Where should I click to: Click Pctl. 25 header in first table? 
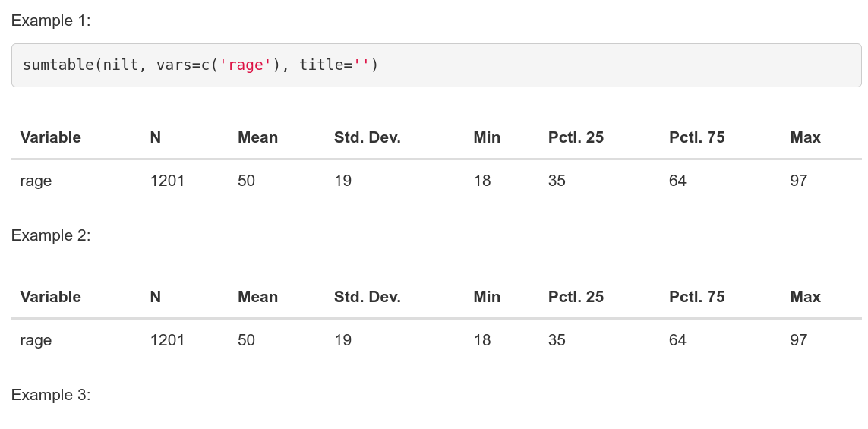coord(576,137)
